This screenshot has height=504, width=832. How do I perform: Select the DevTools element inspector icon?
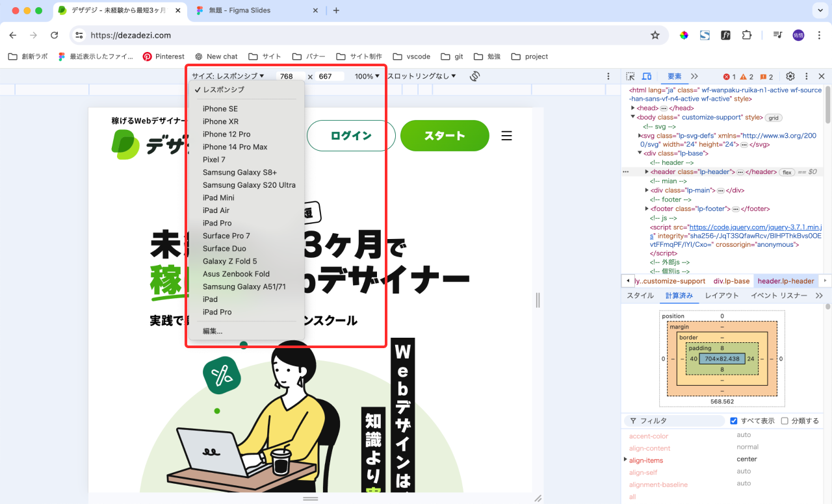[x=630, y=76]
